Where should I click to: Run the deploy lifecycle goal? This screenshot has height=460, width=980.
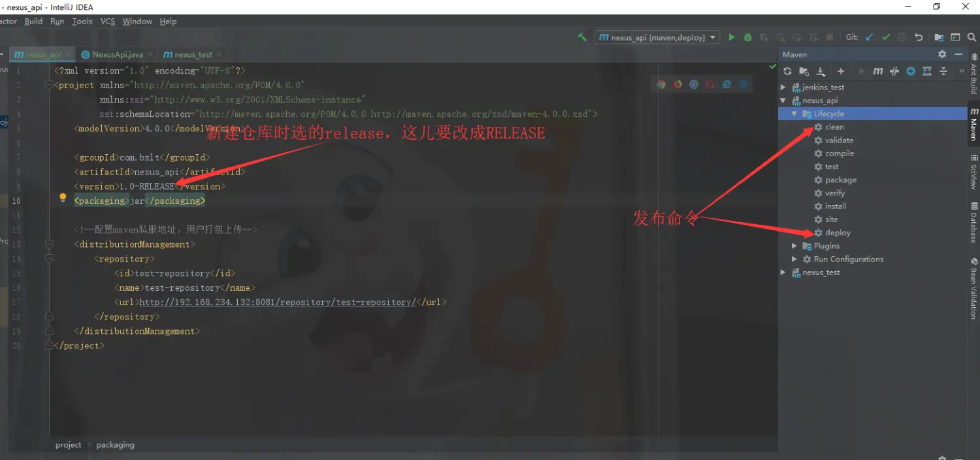tap(836, 233)
